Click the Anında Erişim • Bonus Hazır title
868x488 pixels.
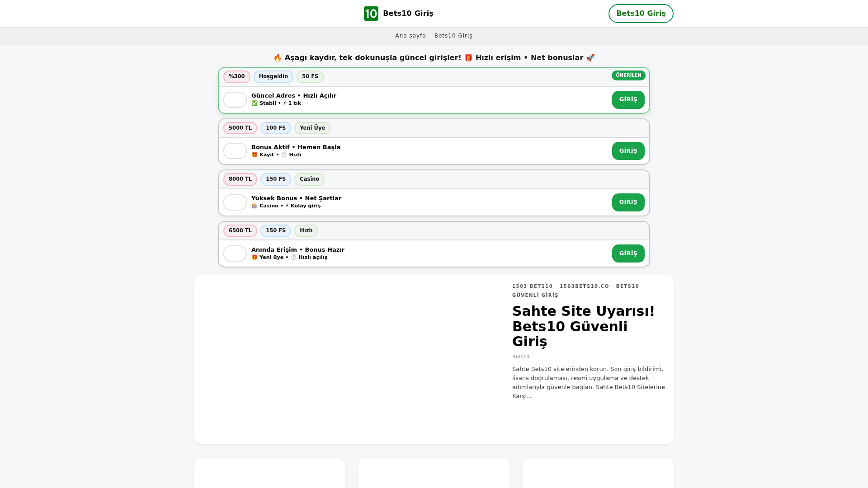tap(298, 250)
